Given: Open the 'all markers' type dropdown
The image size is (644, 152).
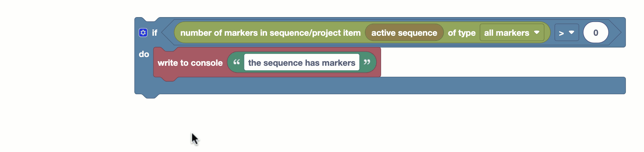Looking at the screenshot, I should coord(512,33).
